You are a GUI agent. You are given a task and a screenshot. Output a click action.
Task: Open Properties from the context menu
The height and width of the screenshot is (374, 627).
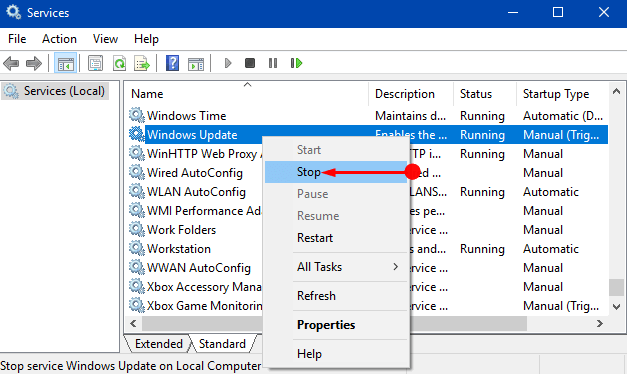click(336, 325)
